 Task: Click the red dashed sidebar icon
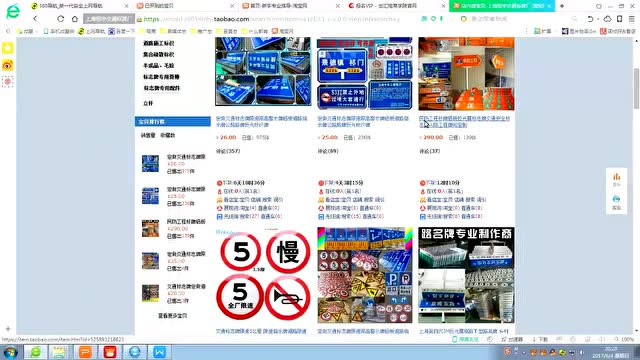click(x=7, y=82)
